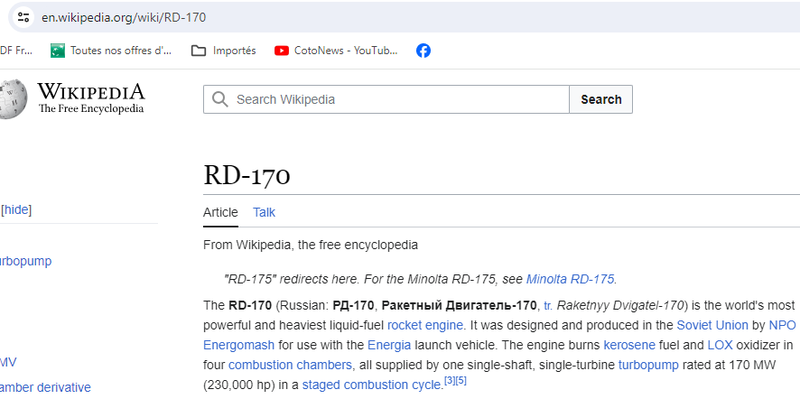Select the Article tab
The height and width of the screenshot is (399, 800).
coord(220,212)
